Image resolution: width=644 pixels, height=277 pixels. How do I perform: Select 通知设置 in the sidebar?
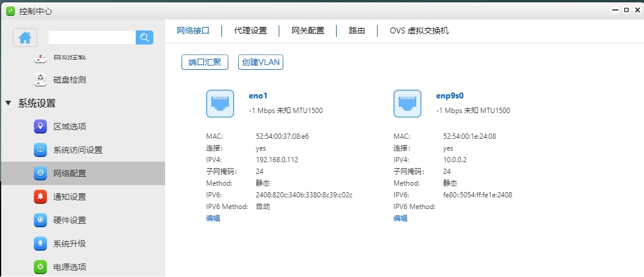(70, 197)
